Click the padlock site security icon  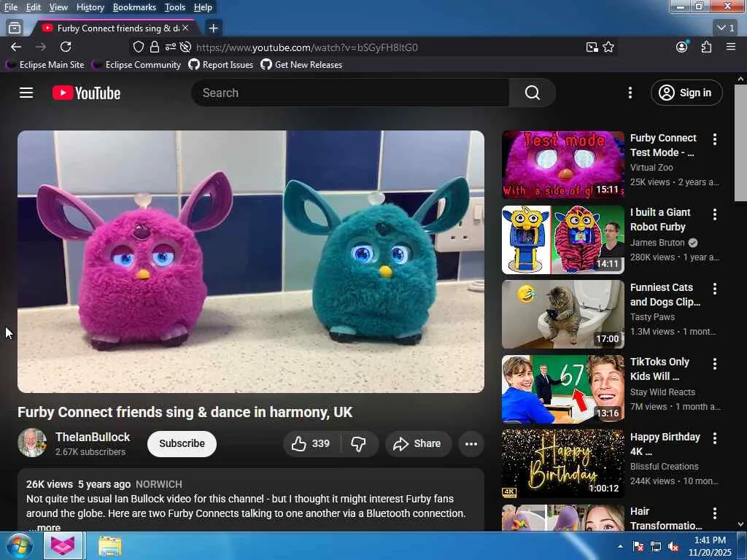[x=155, y=47]
